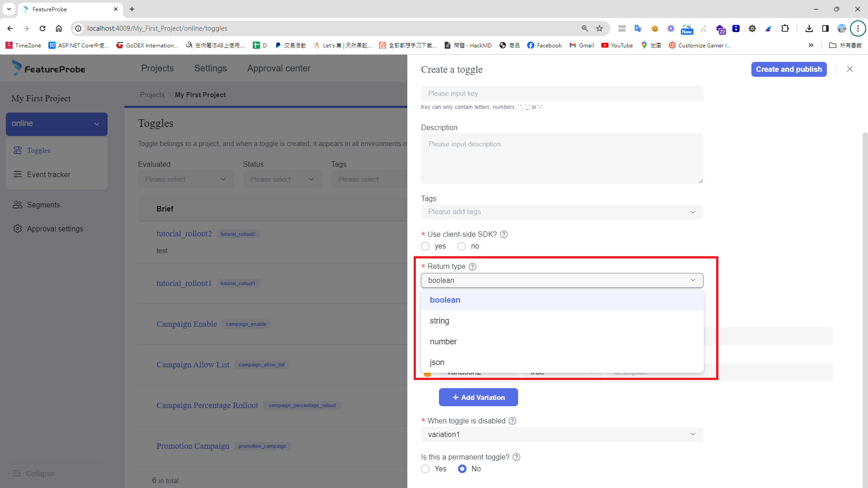The height and width of the screenshot is (488, 868).
Task: Click the toggle key input field
Action: click(x=561, y=94)
